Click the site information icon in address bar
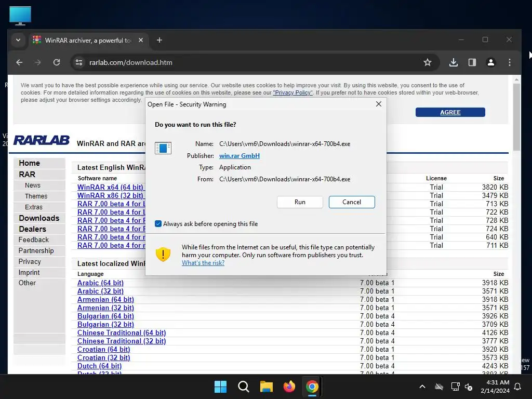Viewport: 532px width, 399px height. tap(79, 62)
